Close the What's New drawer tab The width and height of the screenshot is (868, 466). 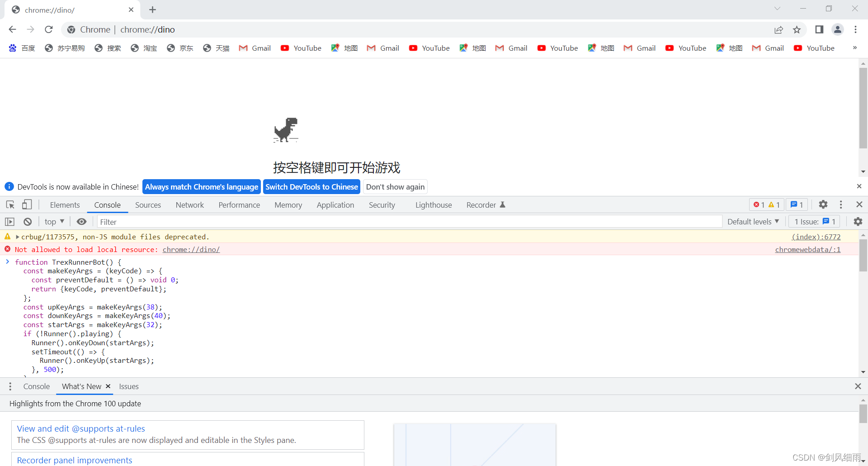pyautogui.click(x=108, y=386)
